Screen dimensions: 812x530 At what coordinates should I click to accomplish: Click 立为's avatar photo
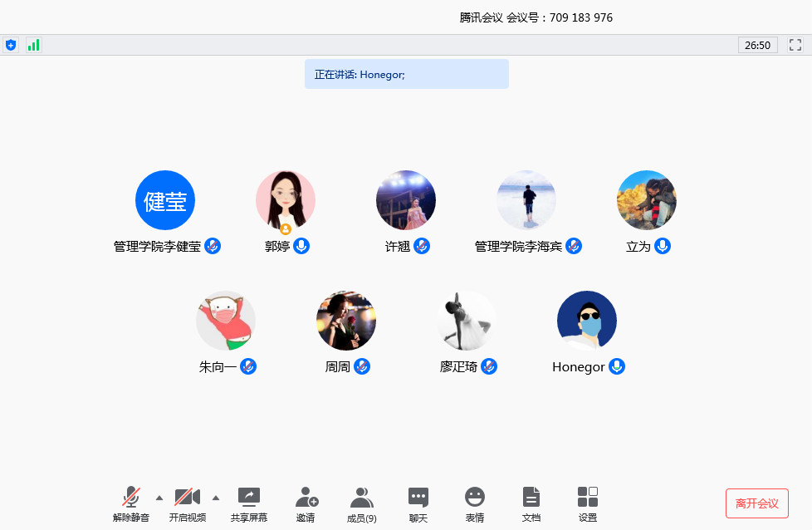[647, 200]
